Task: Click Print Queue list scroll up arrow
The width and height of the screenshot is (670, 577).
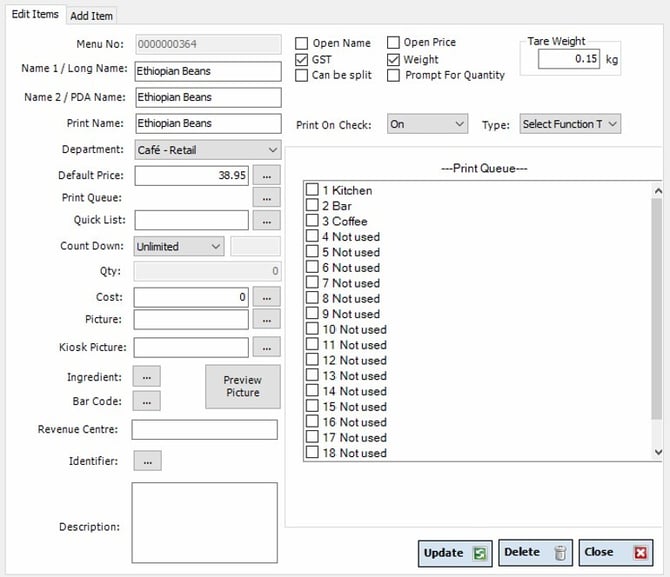Action: [658, 191]
